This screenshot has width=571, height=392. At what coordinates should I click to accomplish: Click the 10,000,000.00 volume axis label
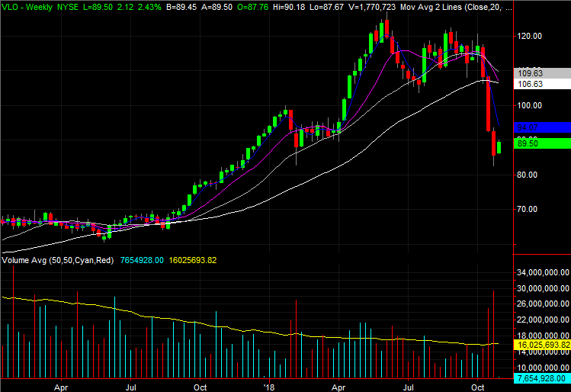coord(543,368)
